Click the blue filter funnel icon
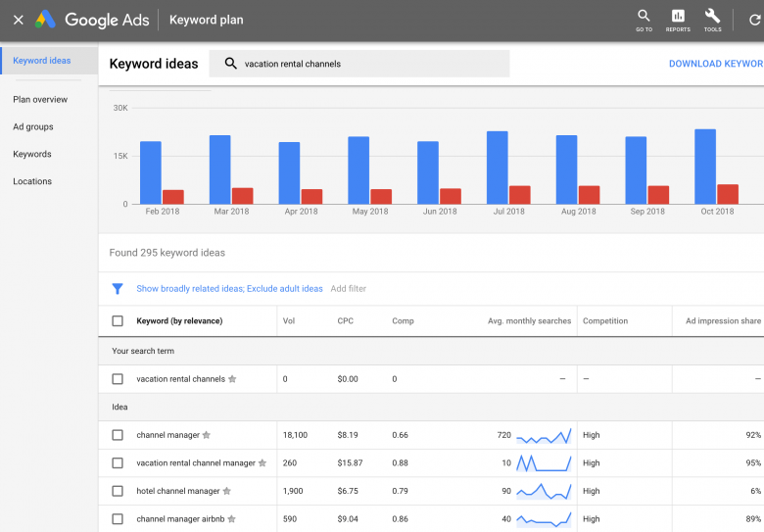764x532 pixels. (x=118, y=289)
